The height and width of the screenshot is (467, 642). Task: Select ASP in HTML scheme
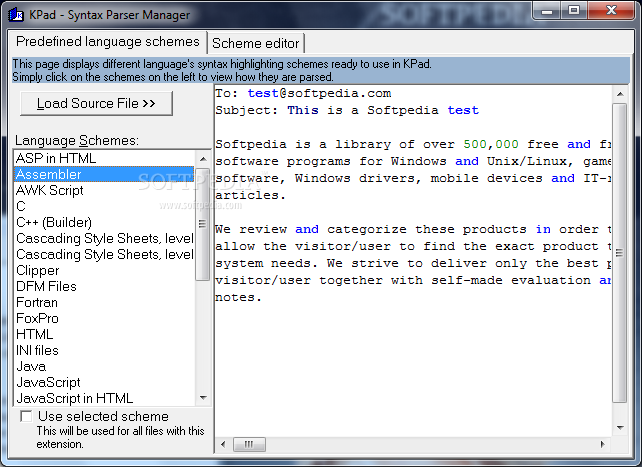pos(104,158)
